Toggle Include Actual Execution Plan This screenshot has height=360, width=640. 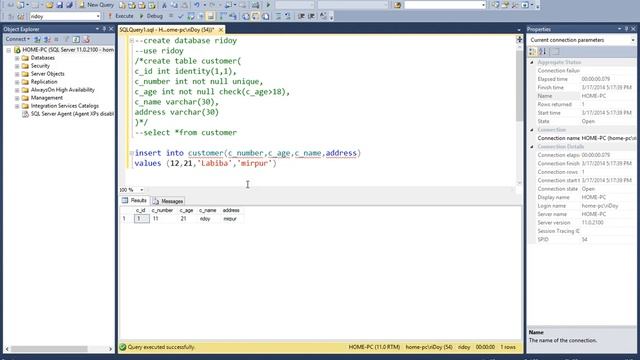[x=223, y=16]
